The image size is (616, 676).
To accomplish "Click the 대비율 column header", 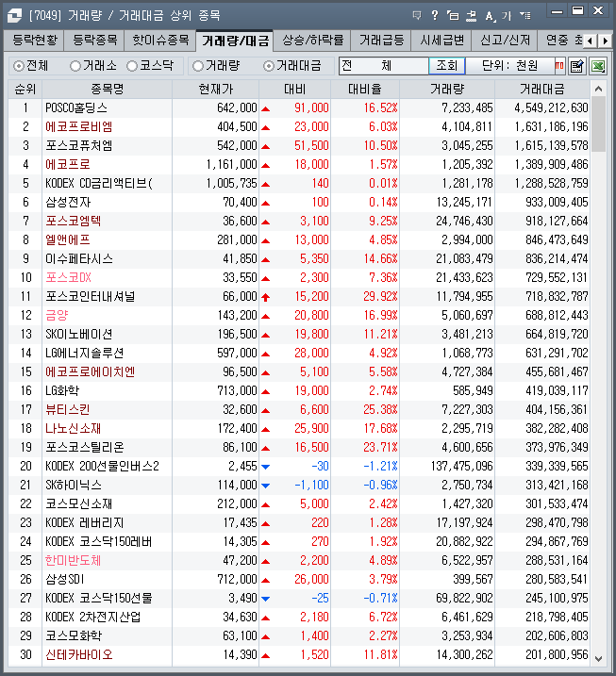I will 365,90.
